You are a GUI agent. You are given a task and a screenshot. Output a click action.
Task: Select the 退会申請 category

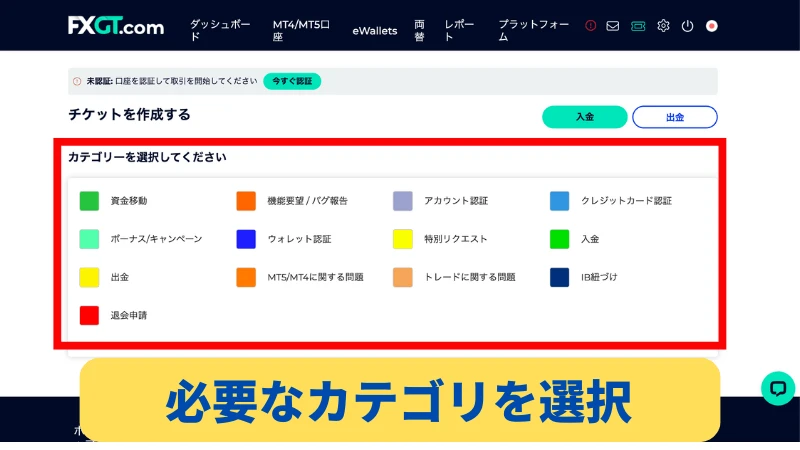pos(129,315)
